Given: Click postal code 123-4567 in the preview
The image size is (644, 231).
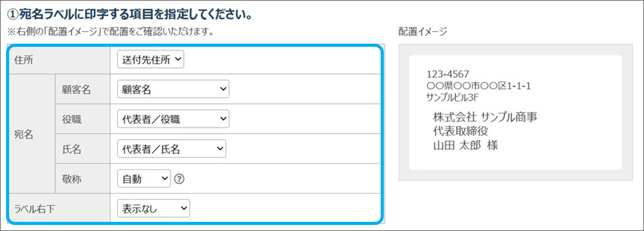Looking at the screenshot, I should point(447,74).
